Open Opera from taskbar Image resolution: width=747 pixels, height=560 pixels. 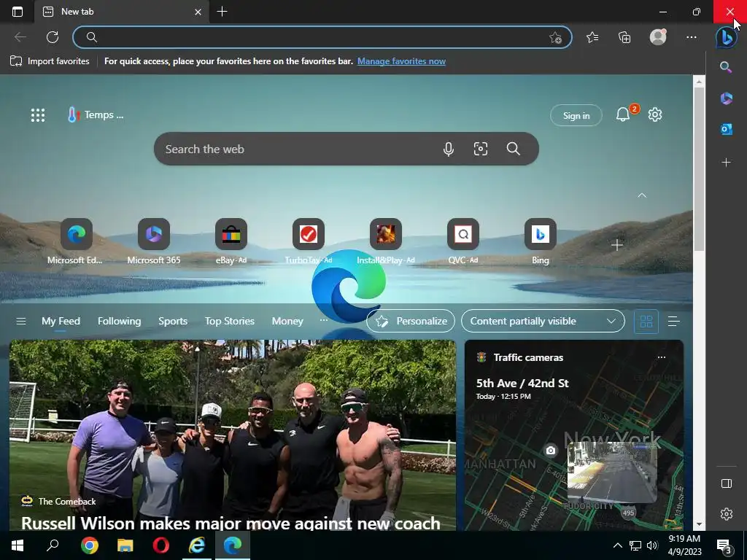161,545
